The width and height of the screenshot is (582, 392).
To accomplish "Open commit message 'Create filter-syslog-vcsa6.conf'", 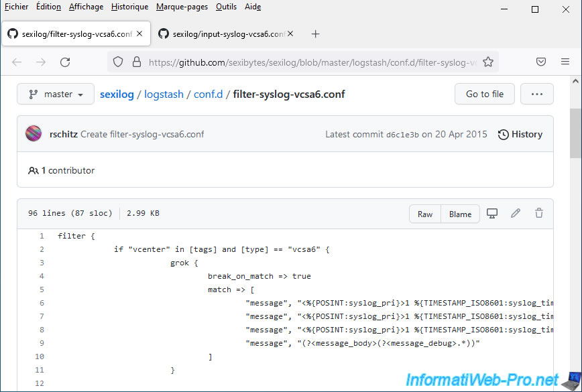I will pyautogui.click(x=142, y=134).
